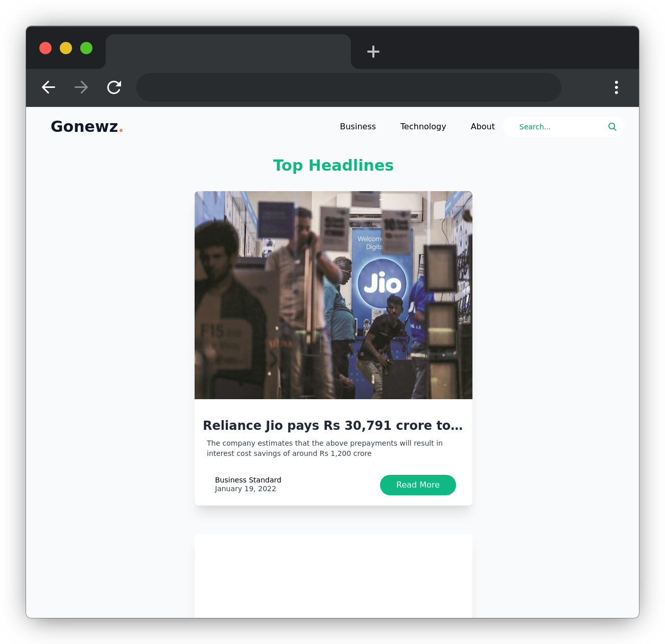Select the blank browser tab
Viewport: 665px width, 644px height.
pyautogui.click(x=228, y=52)
